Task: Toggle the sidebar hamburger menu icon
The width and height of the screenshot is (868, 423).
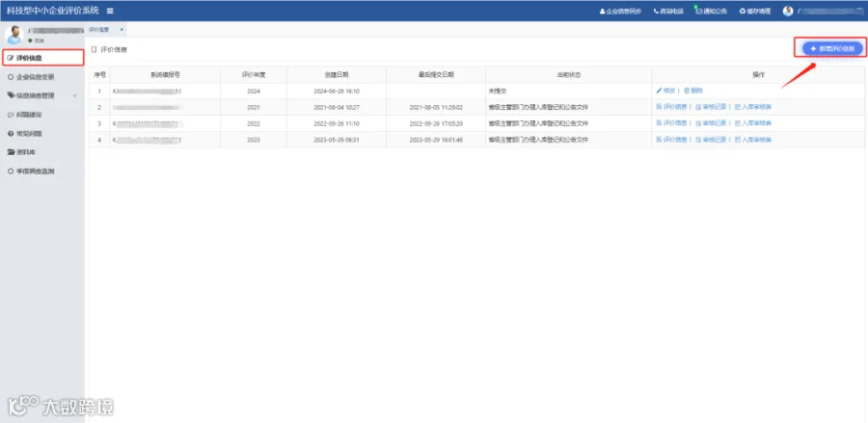Action: click(110, 11)
